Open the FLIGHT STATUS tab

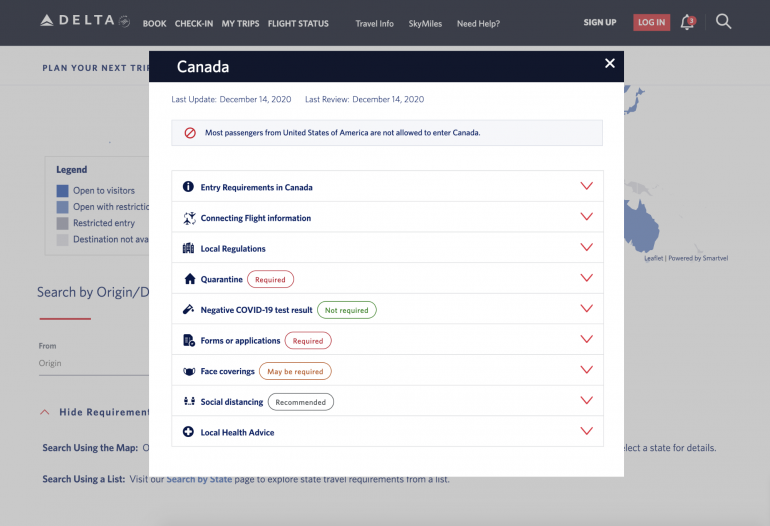[x=298, y=23]
